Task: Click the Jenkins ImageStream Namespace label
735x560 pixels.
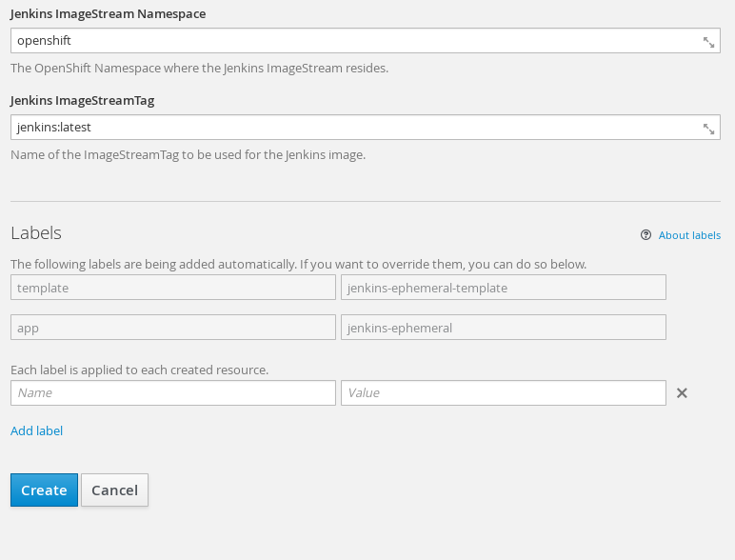Action: point(108,13)
